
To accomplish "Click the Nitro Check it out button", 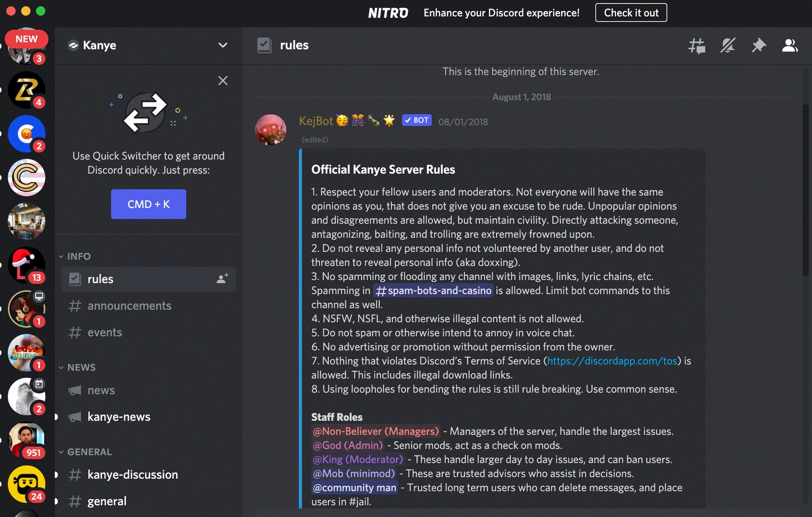I will click(x=631, y=13).
